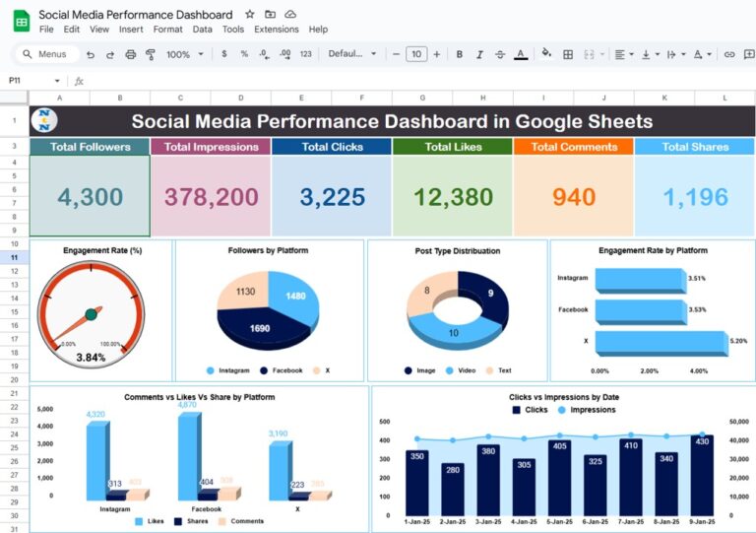Screen dimensions: 756x533
Task: Select the Followers by Platform pie chart
Action: (269, 310)
